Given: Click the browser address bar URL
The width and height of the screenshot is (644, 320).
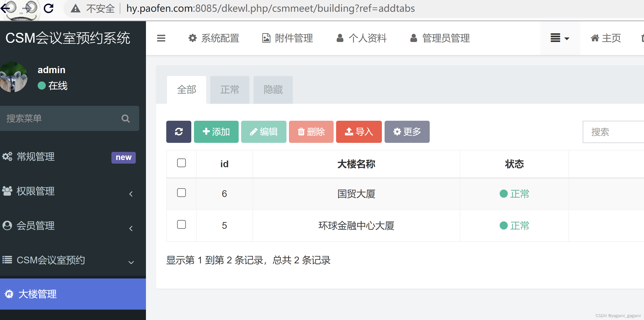Looking at the screenshot, I should coord(270,9).
